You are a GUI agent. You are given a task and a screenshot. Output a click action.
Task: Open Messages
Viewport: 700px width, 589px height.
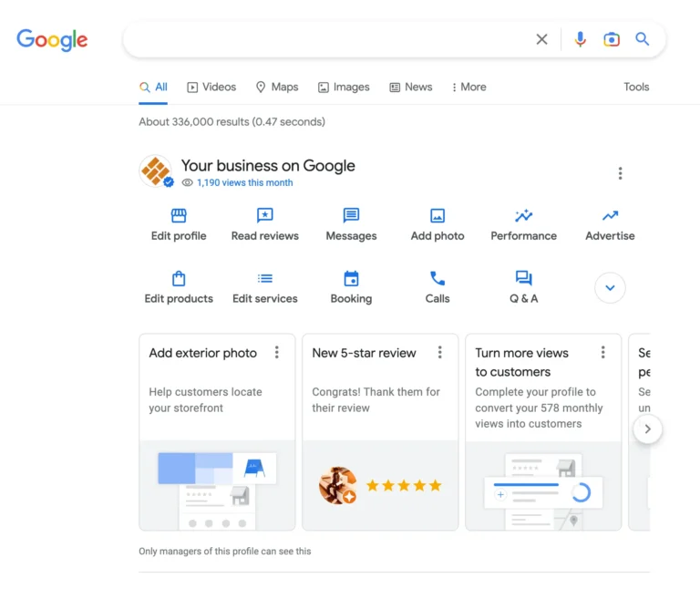coord(351,224)
